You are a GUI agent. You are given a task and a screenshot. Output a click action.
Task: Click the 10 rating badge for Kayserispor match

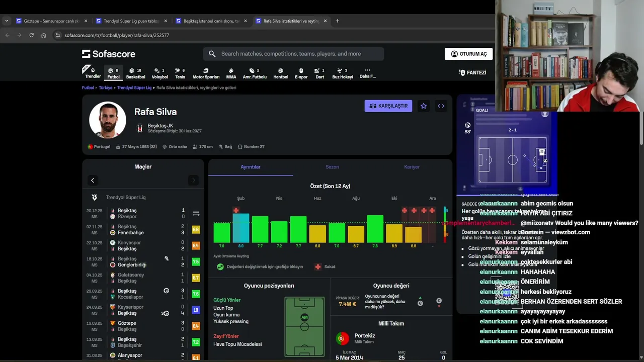pos(196,310)
